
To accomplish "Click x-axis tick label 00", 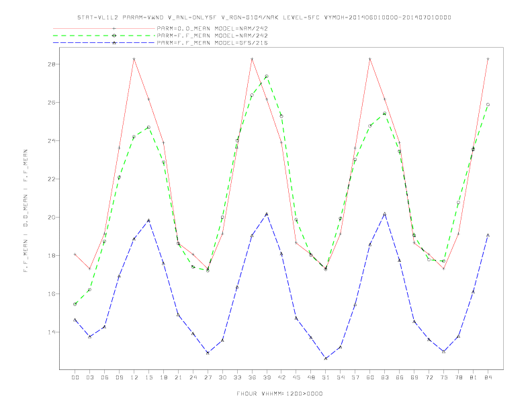I will tap(75, 377).
